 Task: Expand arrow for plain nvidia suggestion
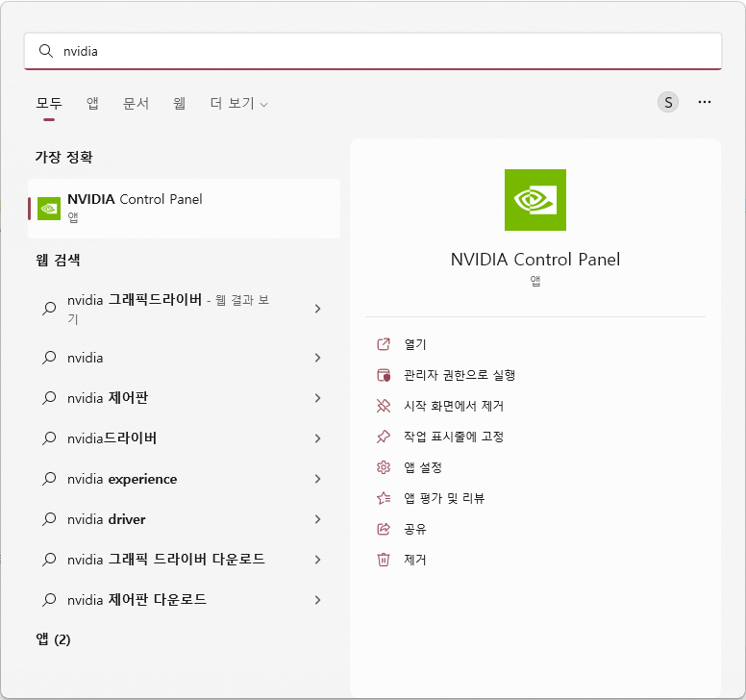(318, 358)
